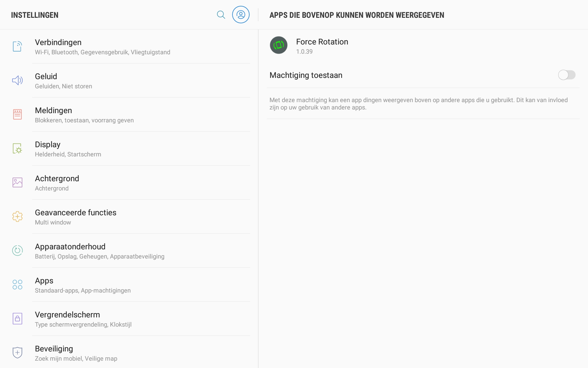Click the Geluid speaker icon
The image size is (588, 368).
(17, 80)
